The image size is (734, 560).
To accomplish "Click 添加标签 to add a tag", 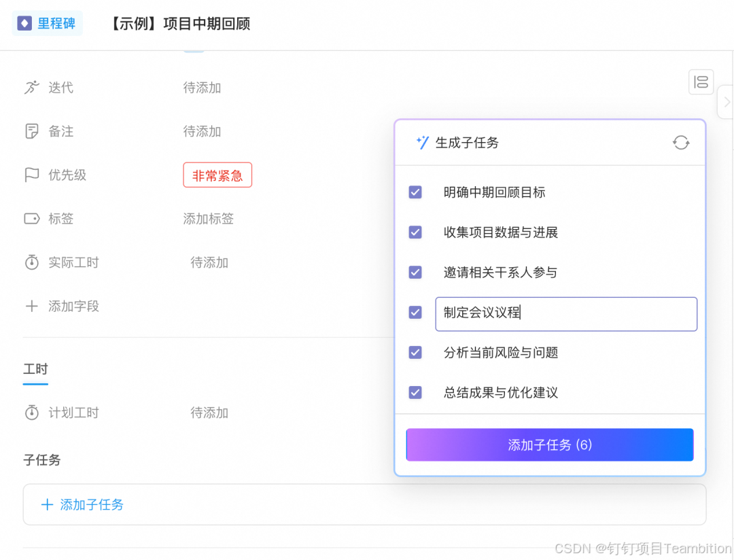I will [x=209, y=219].
